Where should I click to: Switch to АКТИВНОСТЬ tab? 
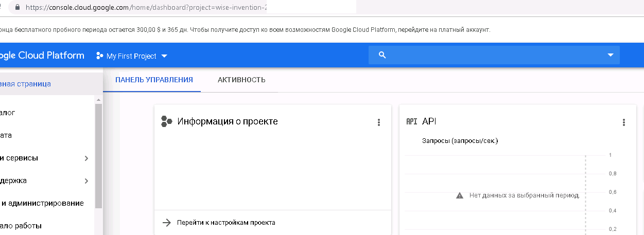[x=241, y=80]
